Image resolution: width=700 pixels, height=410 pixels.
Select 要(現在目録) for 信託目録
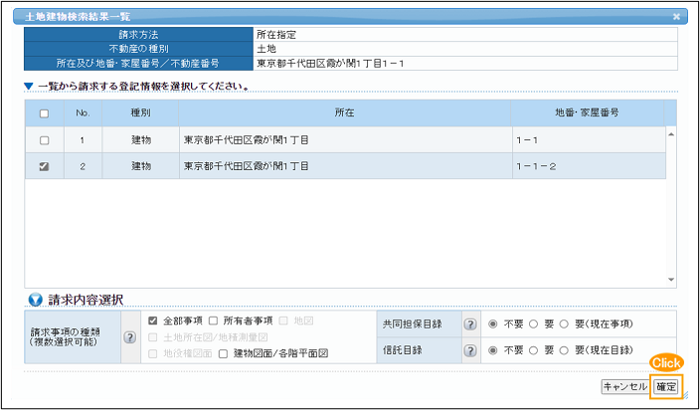565,351
